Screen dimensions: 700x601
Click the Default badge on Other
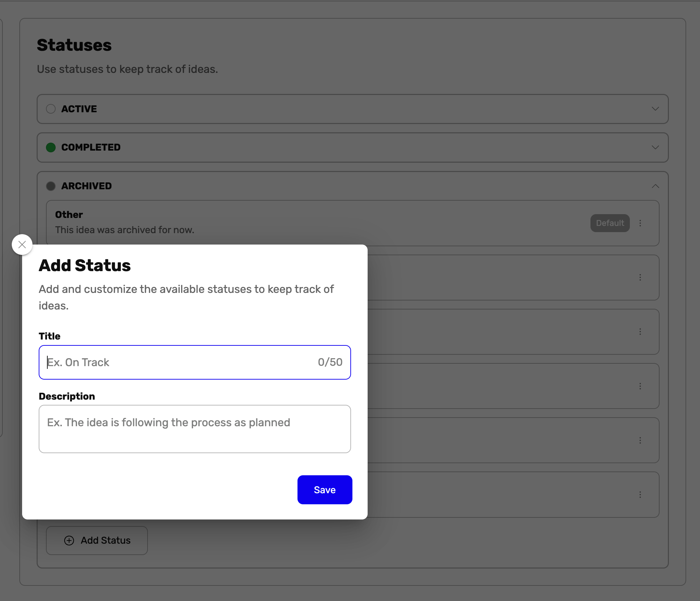(x=610, y=223)
